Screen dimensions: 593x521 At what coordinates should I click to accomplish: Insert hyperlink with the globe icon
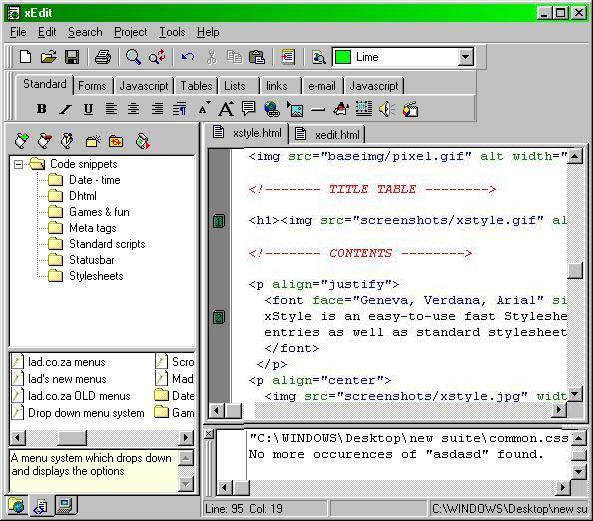tap(272, 109)
